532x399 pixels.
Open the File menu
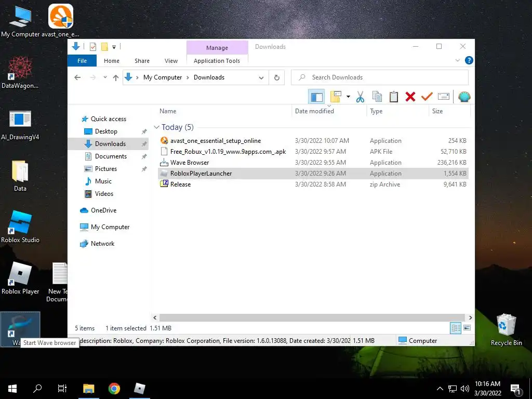point(82,61)
